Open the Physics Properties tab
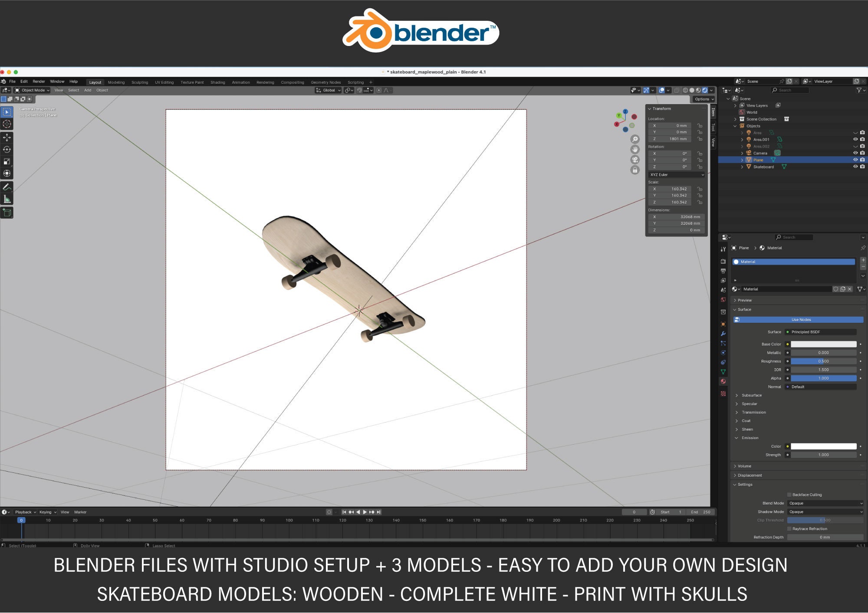The image size is (868, 613). tap(723, 351)
